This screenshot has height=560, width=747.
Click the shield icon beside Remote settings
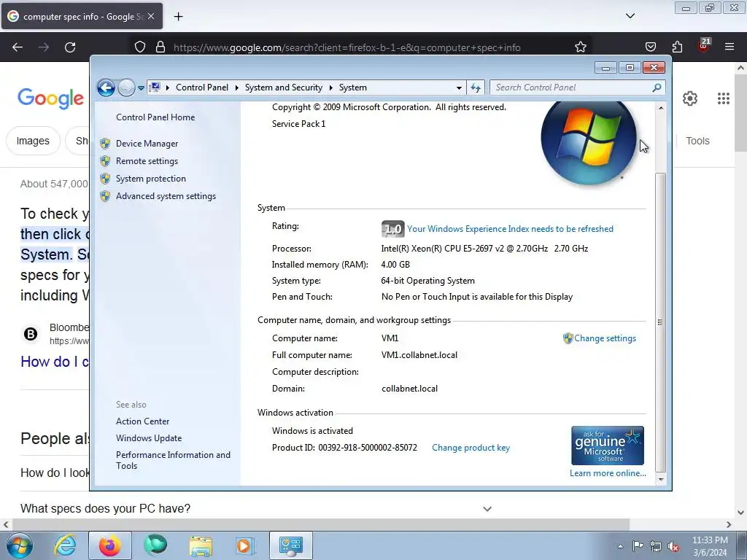click(x=105, y=161)
